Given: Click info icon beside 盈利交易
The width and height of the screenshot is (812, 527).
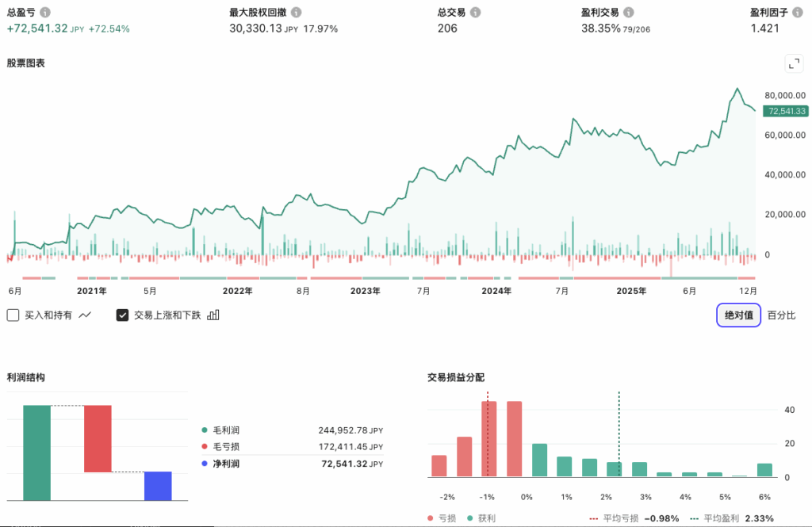Looking at the screenshot, I should pyautogui.click(x=628, y=13).
